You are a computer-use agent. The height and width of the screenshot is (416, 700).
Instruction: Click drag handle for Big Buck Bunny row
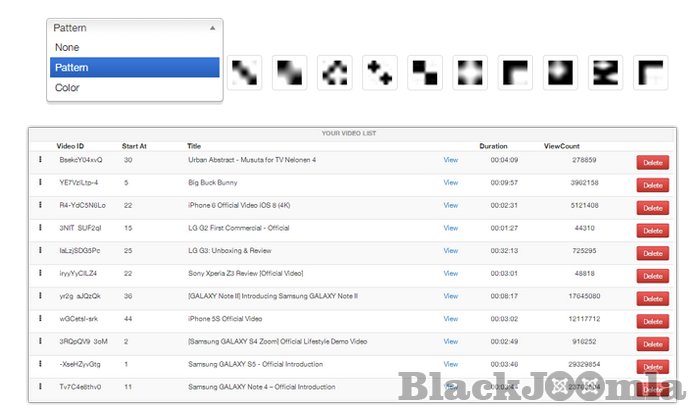click(x=40, y=183)
